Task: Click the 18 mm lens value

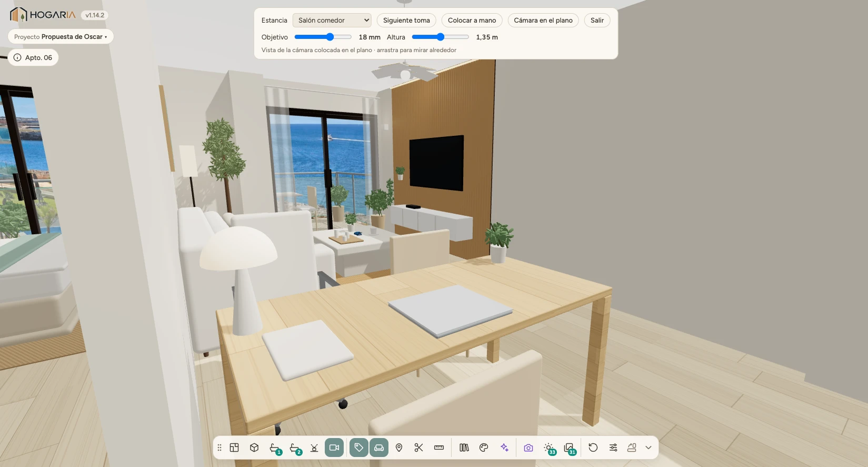Action: tap(370, 37)
